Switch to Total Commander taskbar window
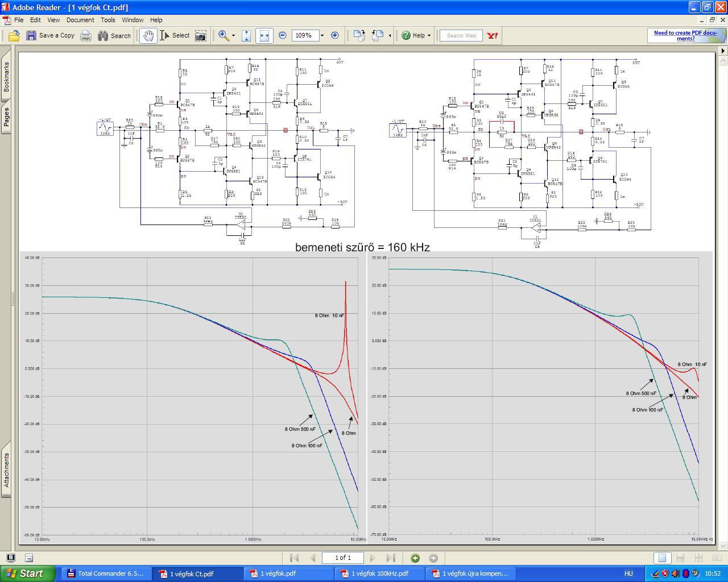728x582 pixels. [106, 573]
